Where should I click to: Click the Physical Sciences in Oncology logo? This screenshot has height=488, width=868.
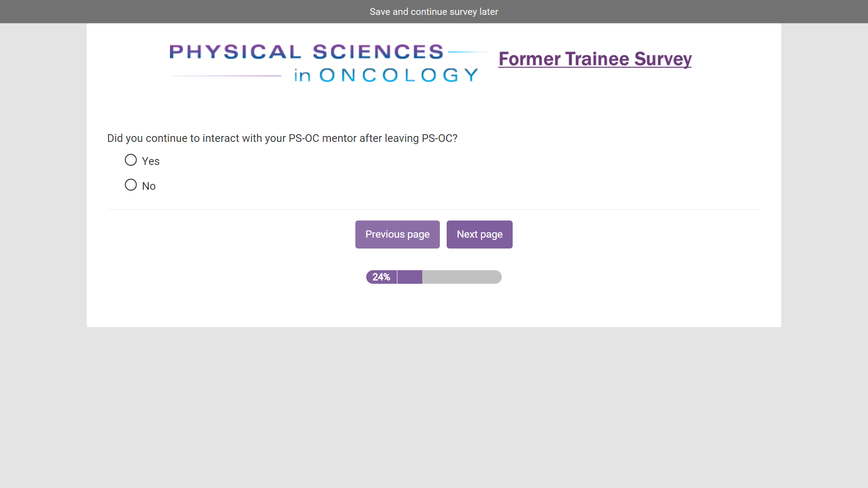pos(325,63)
